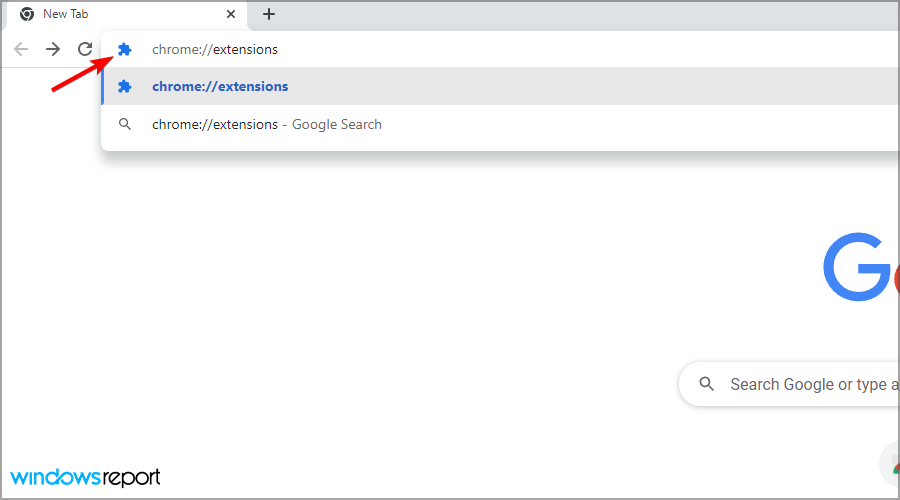Focus the Search Google or type a URL box

tap(789, 384)
